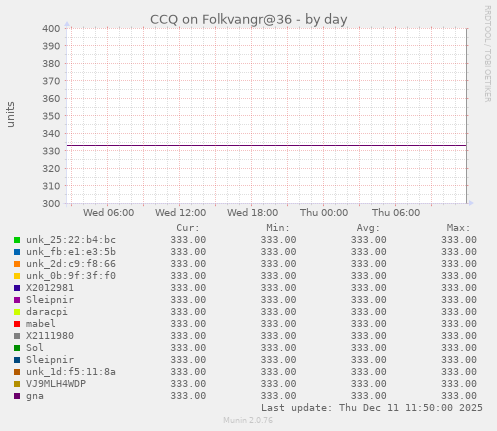Click the Thu 06:00 x-axis label

click(x=396, y=213)
